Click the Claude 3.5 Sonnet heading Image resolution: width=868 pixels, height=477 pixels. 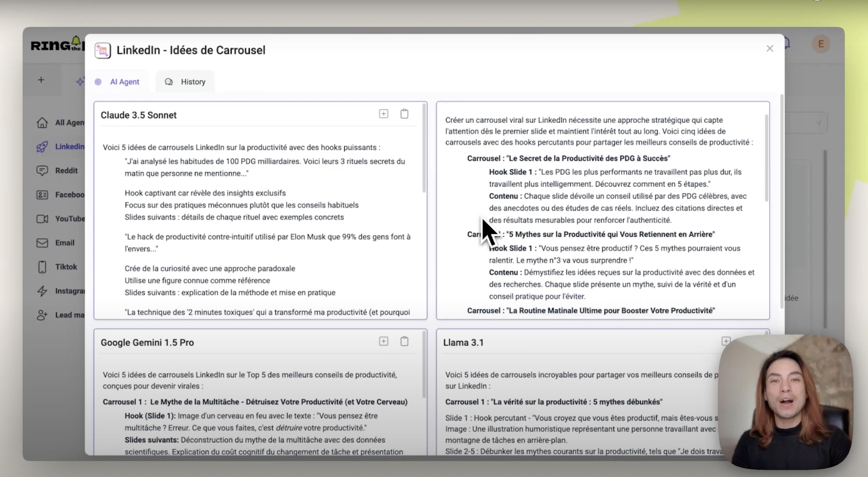(x=139, y=115)
